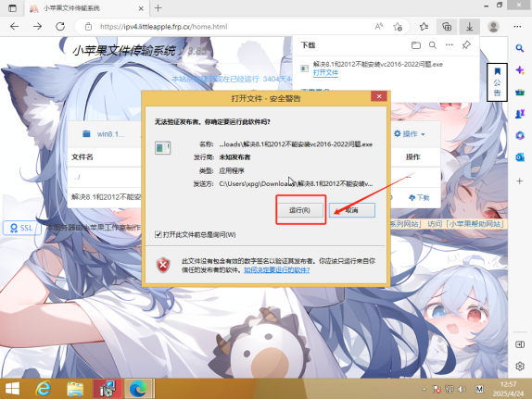This screenshot has width=532, height=399.
Task: Search downloads in Downloads panel
Action: point(433,45)
